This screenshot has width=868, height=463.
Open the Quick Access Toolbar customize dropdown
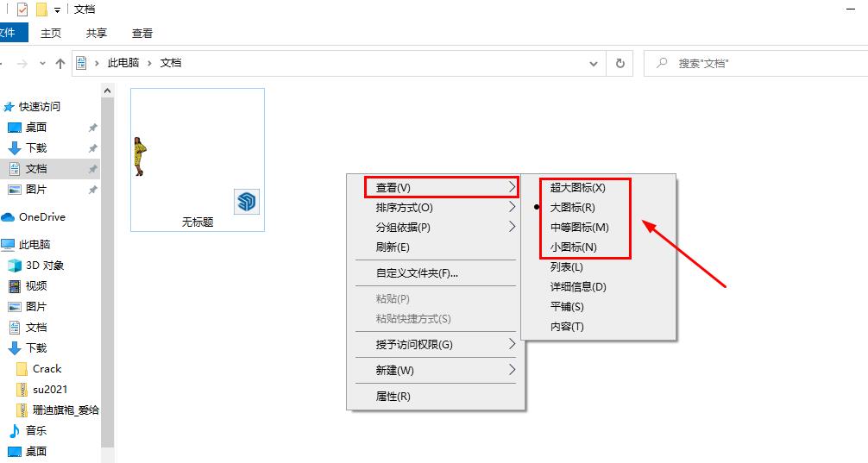coord(57,10)
